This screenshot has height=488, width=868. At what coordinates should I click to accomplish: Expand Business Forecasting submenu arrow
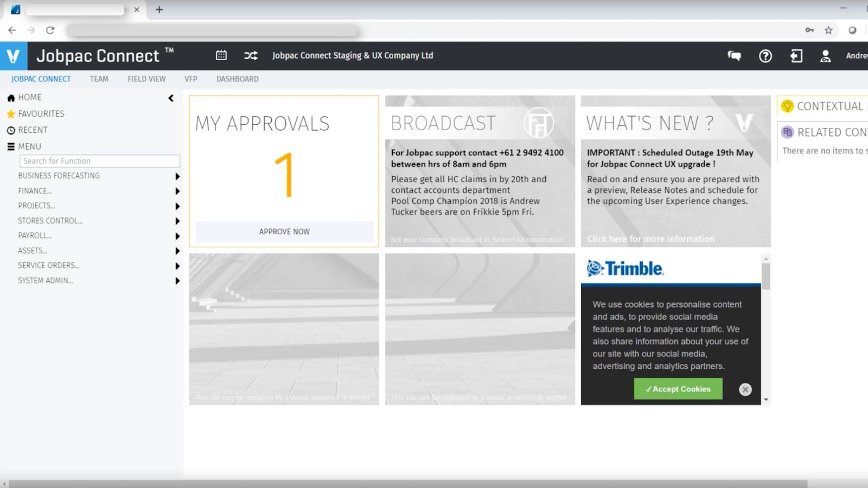tap(177, 176)
